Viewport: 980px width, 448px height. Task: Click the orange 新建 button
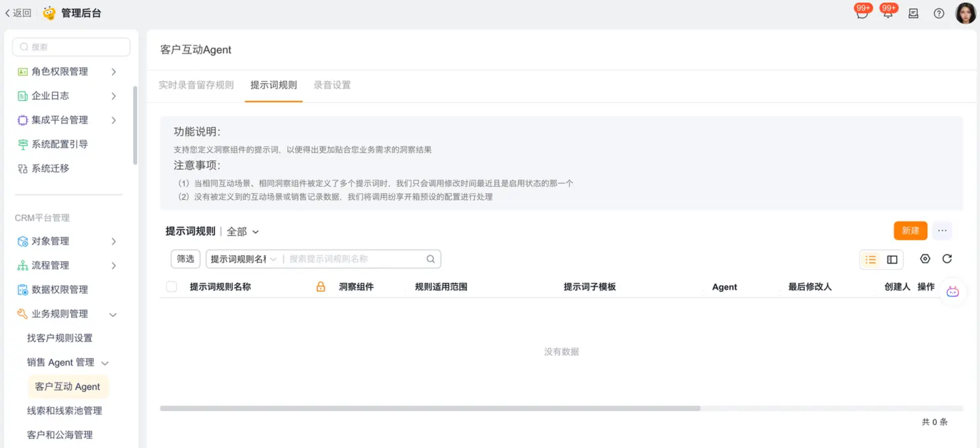click(x=910, y=231)
